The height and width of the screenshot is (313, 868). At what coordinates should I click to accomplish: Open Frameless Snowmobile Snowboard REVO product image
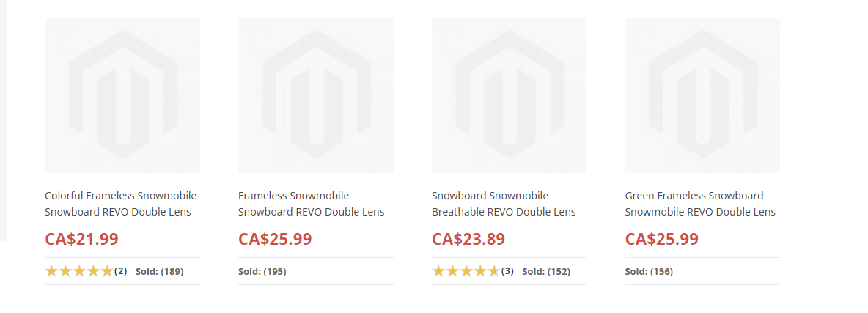tap(315, 95)
